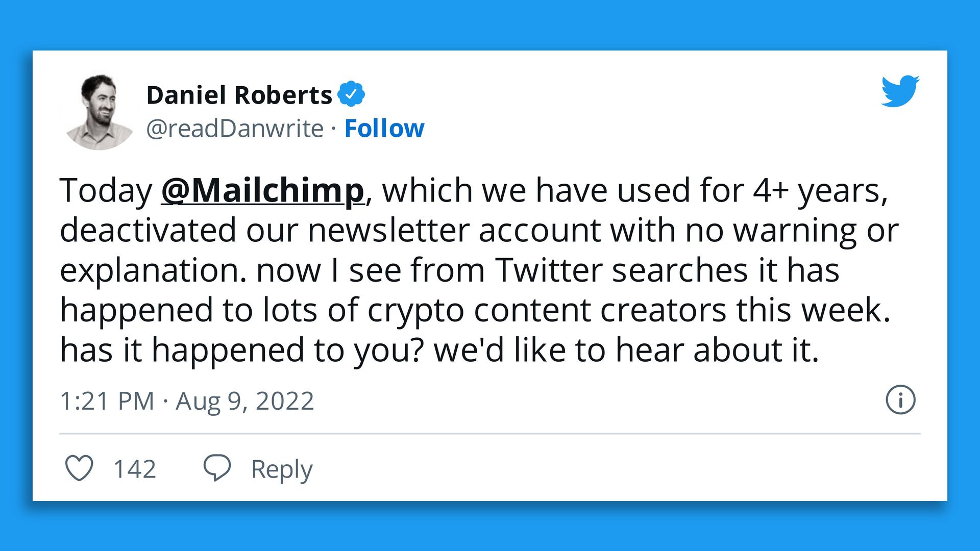The height and width of the screenshot is (551, 980).
Task: Select the Reply label
Action: pos(281,468)
